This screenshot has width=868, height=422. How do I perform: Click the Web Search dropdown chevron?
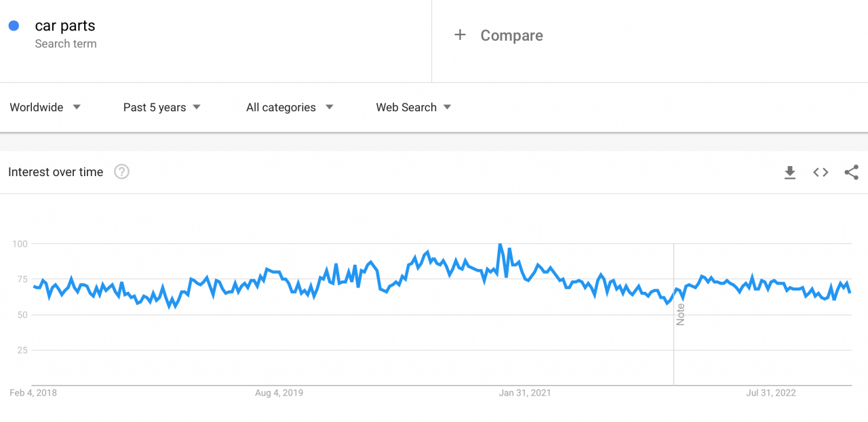click(448, 107)
